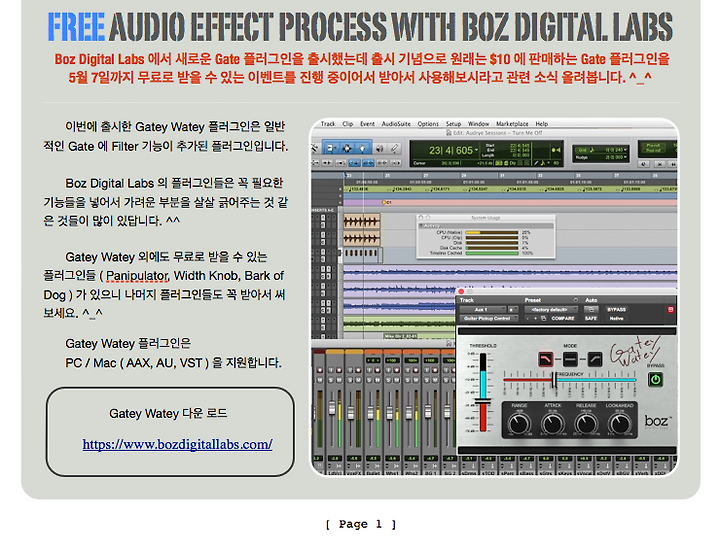
Task: Open the Marketplace menu
Action: tap(512, 124)
